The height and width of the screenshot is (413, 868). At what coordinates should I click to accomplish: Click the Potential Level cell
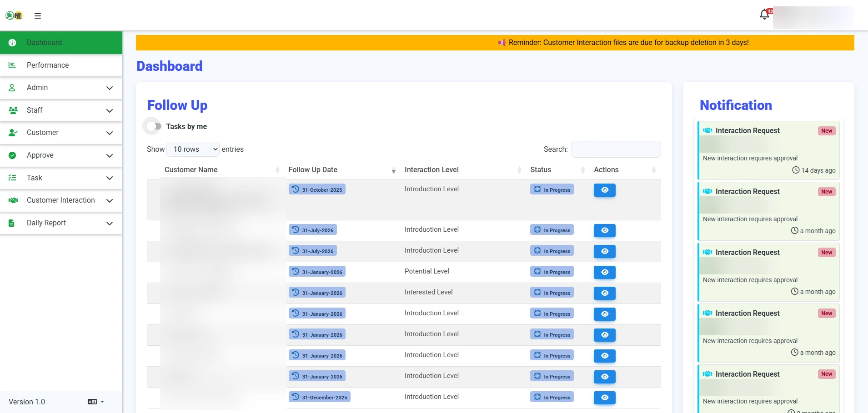(427, 271)
